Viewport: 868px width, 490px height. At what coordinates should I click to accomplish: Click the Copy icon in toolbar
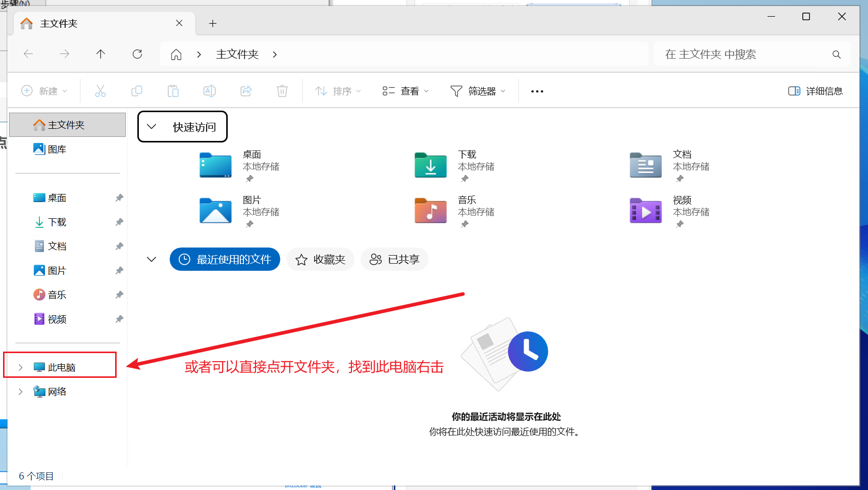[x=137, y=91]
